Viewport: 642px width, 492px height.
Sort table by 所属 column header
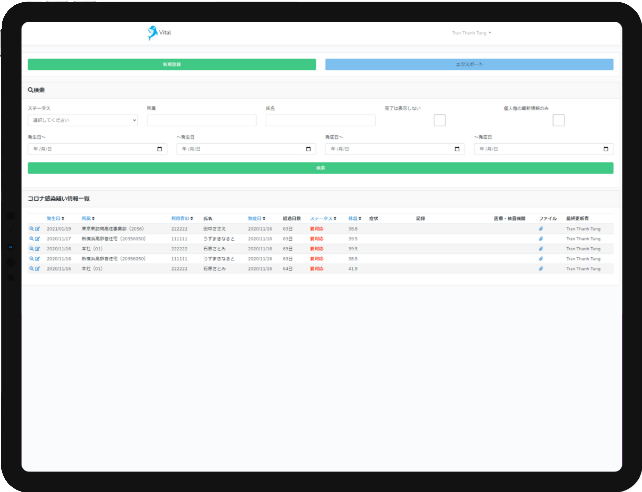(88, 217)
